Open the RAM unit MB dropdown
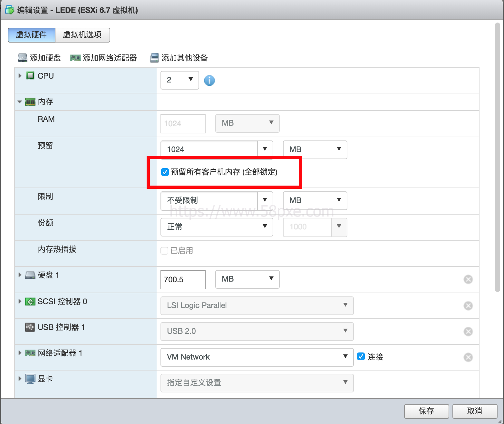This screenshot has width=504, height=424. click(x=247, y=123)
